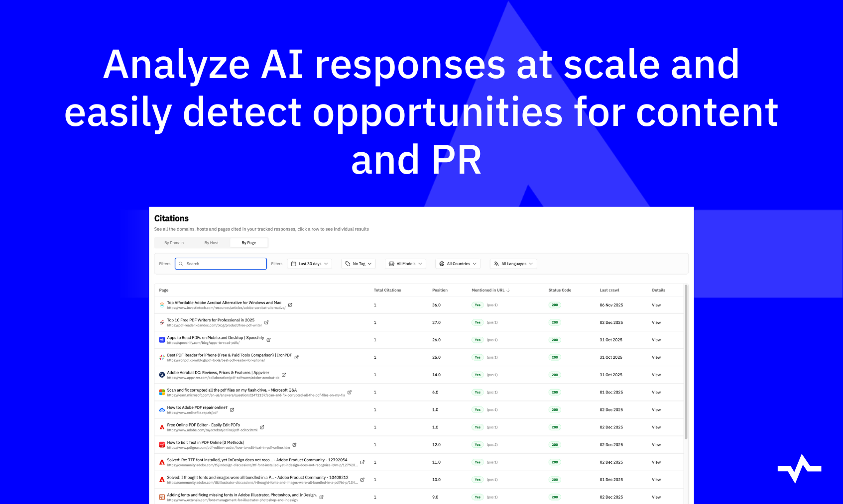Switch to the By Domain tab

(x=174, y=243)
